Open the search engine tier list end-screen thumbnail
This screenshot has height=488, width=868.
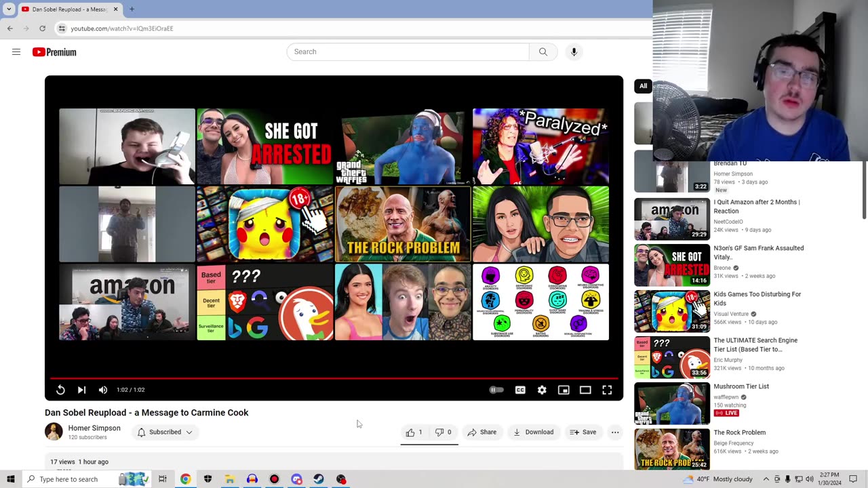[x=264, y=302]
